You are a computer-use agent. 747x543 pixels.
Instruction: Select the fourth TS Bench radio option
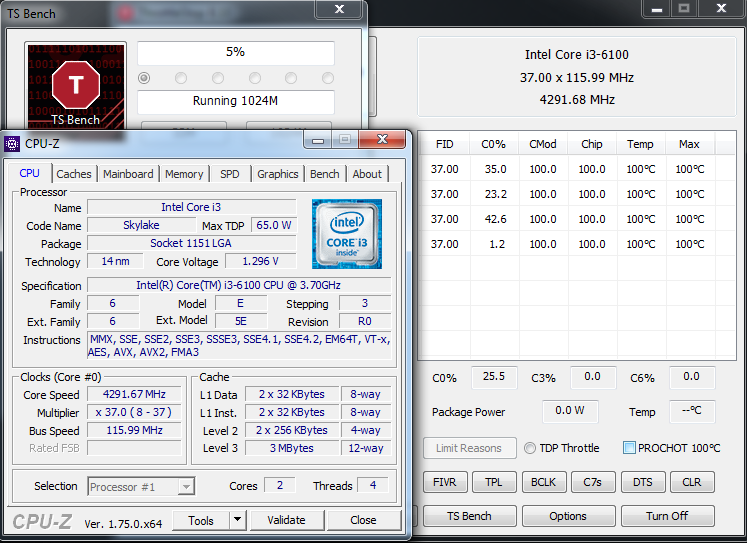(x=255, y=78)
